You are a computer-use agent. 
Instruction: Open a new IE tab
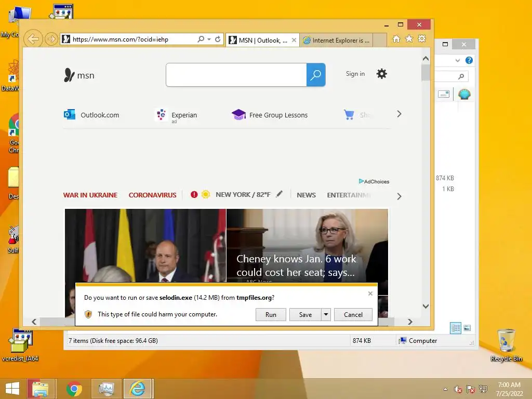coord(380,40)
